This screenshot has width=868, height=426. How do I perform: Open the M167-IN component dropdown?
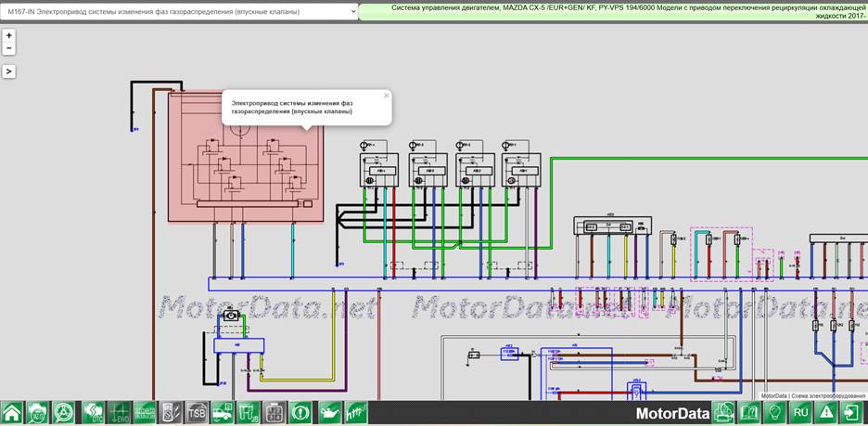(179, 11)
